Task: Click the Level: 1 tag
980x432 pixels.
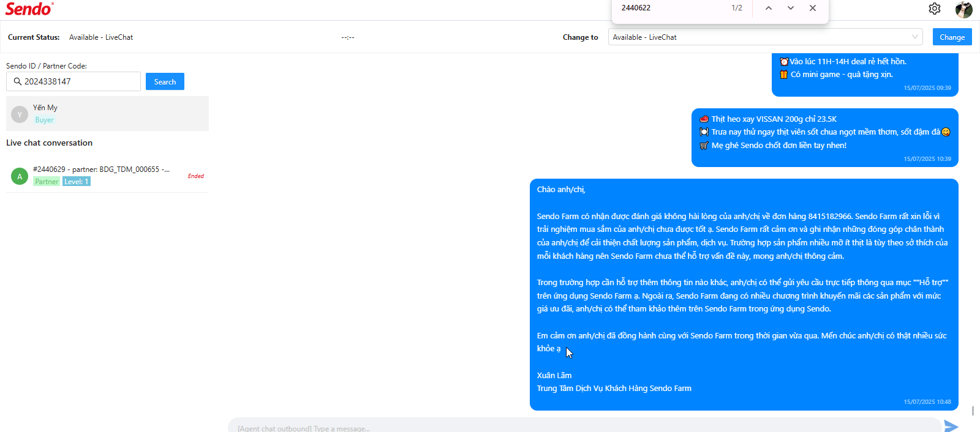Action: pos(77,182)
